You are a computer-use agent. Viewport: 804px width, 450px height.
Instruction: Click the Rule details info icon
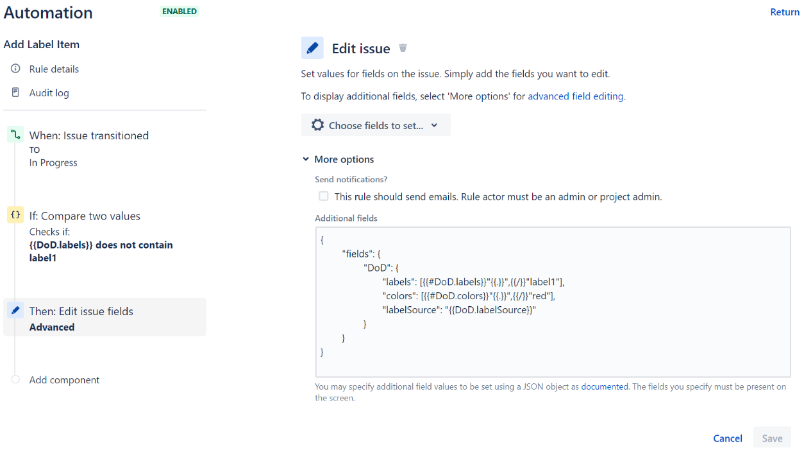tap(15, 69)
